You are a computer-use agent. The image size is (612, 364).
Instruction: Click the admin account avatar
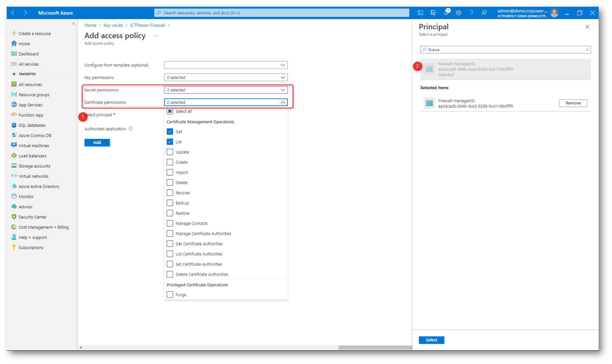click(554, 13)
